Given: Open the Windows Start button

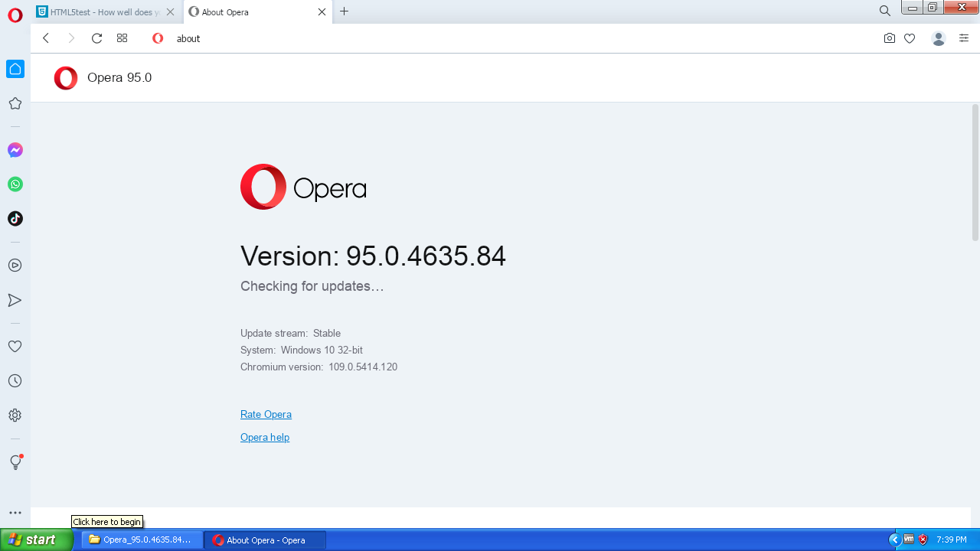Looking at the screenshot, I should (x=37, y=540).
